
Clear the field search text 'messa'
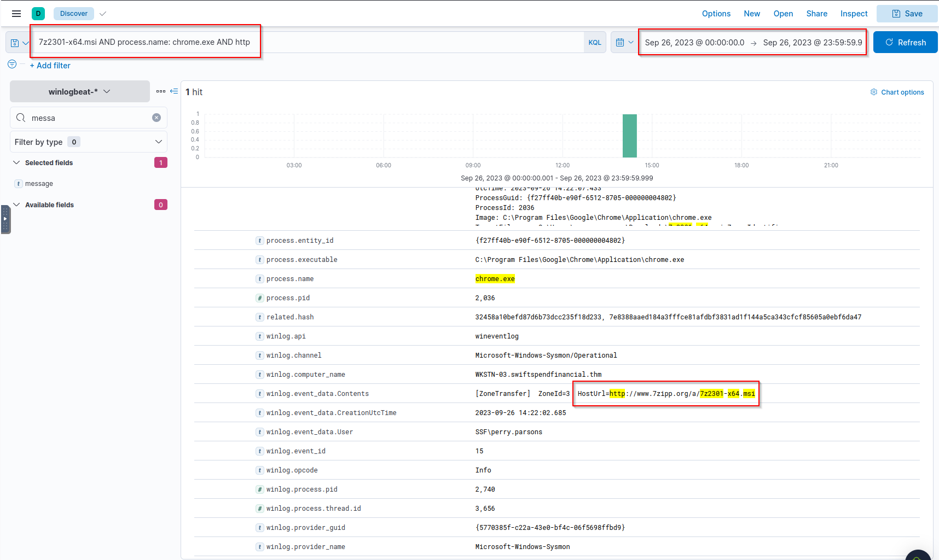[156, 118]
